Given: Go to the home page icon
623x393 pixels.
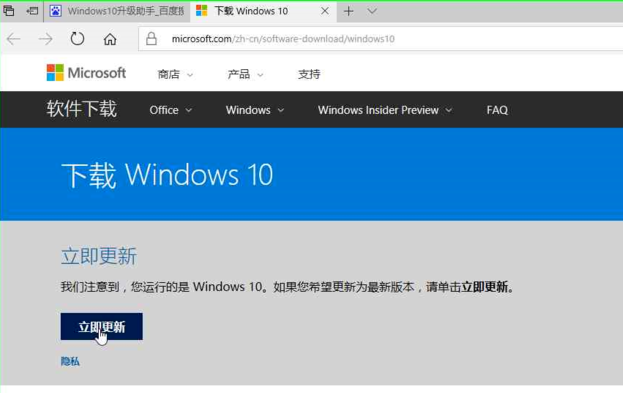Looking at the screenshot, I should point(110,39).
